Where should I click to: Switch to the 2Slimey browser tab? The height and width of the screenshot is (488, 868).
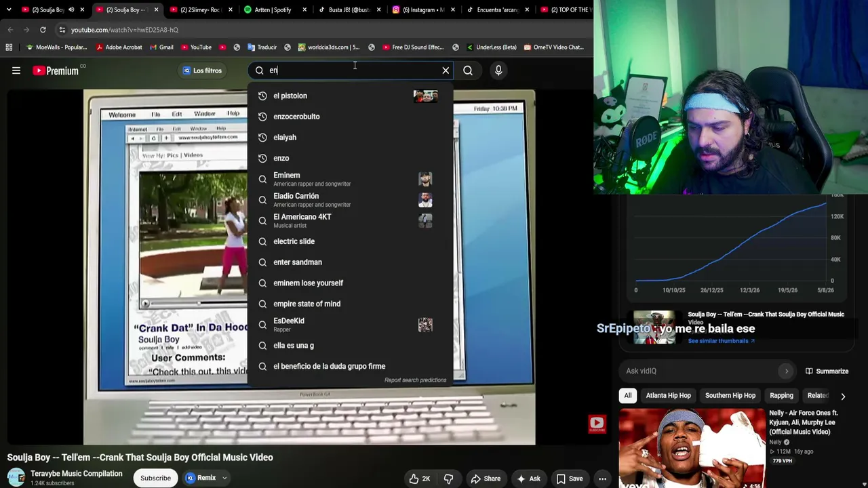pos(200,9)
